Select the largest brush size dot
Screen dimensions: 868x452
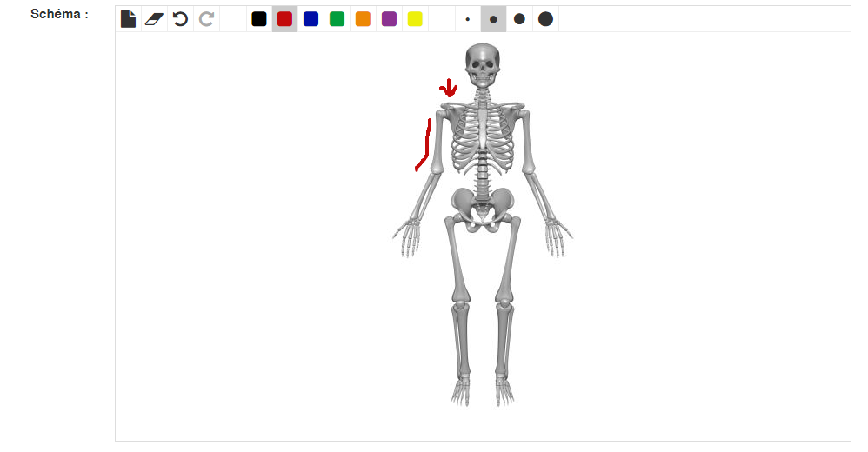pyautogui.click(x=546, y=19)
